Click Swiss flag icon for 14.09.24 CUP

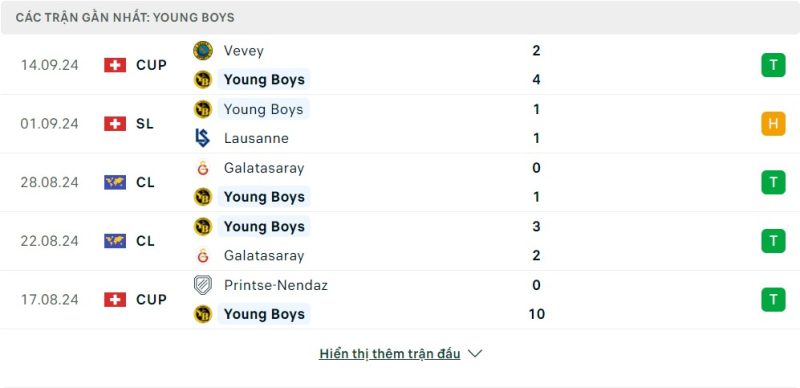115,65
